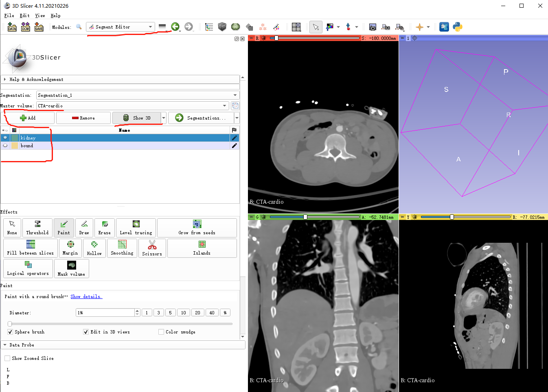Image resolution: width=548 pixels, height=392 pixels.
Task: Open the Help menu
Action: pos(55,15)
